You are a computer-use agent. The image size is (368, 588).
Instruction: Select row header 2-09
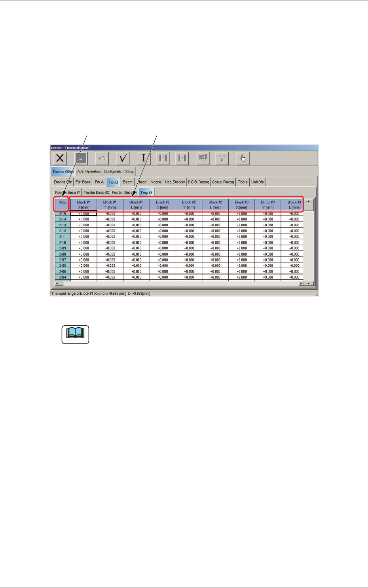tap(63, 248)
